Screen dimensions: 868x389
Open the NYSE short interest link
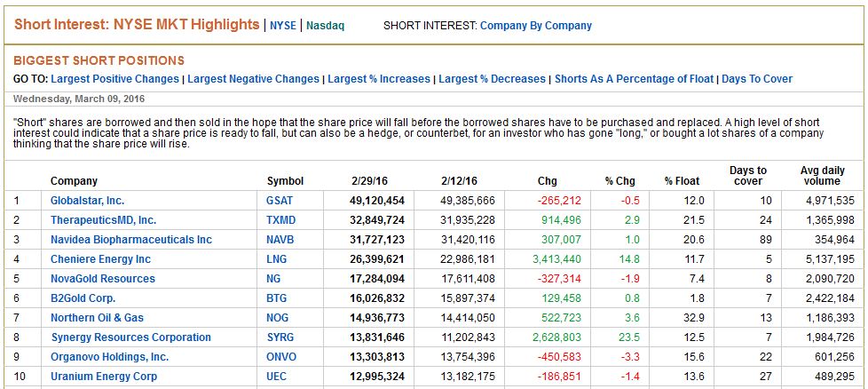point(283,26)
